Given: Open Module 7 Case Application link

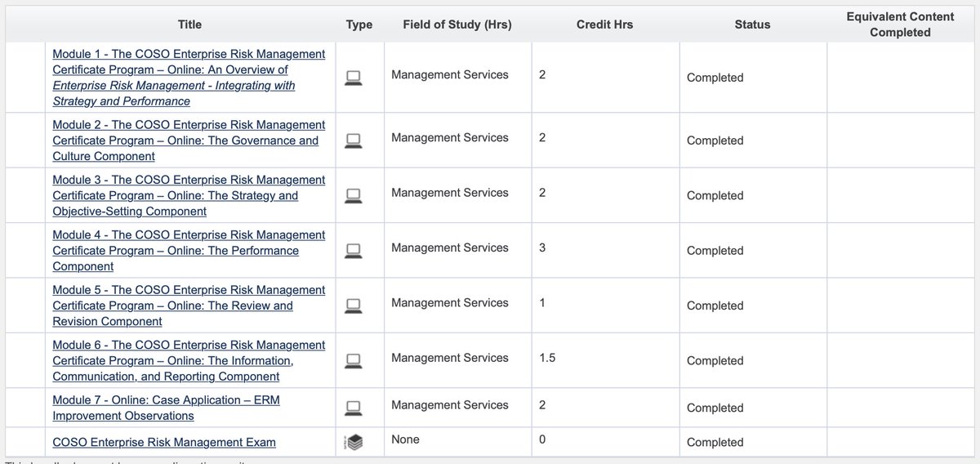Looking at the screenshot, I should [x=167, y=407].
